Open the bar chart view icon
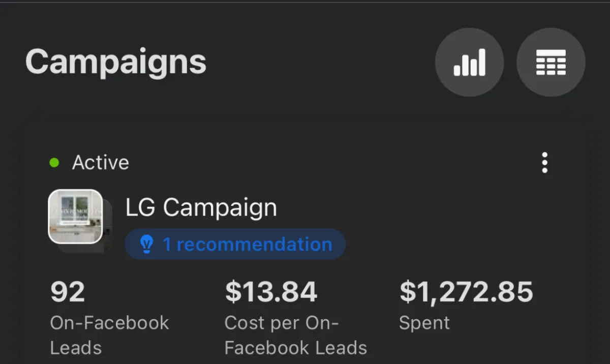The width and height of the screenshot is (610, 364). tap(469, 63)
